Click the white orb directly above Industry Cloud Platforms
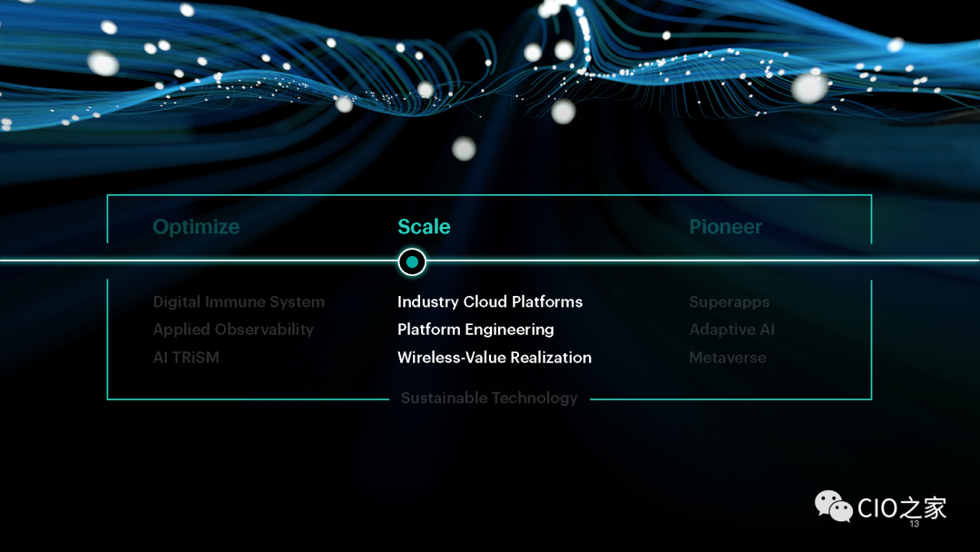 464,148
